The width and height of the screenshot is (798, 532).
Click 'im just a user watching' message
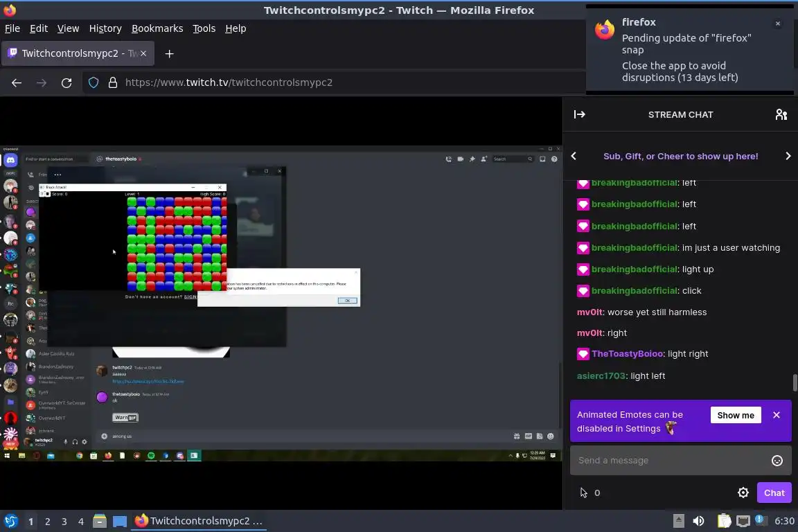coord(730,248)
